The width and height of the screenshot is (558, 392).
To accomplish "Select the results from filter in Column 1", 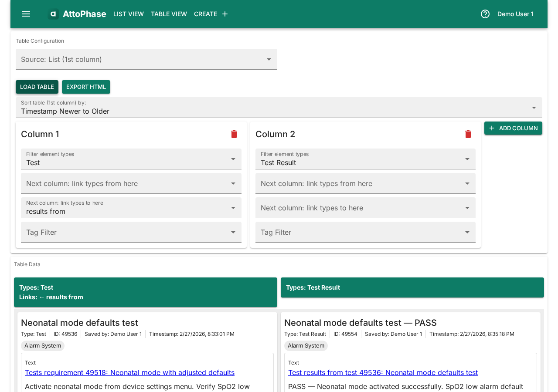I will click(131, 207).
